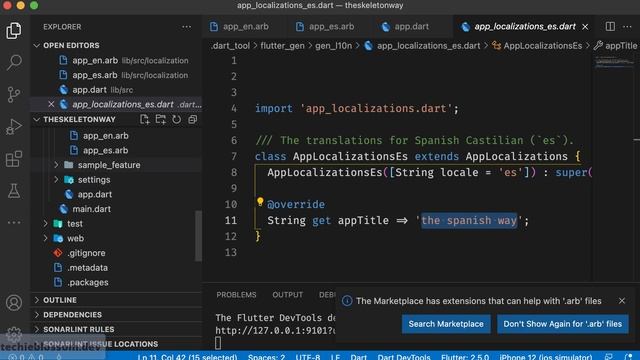
Task: Click the explorer vertical scrollbar
Action: click(x=198, y=236)
